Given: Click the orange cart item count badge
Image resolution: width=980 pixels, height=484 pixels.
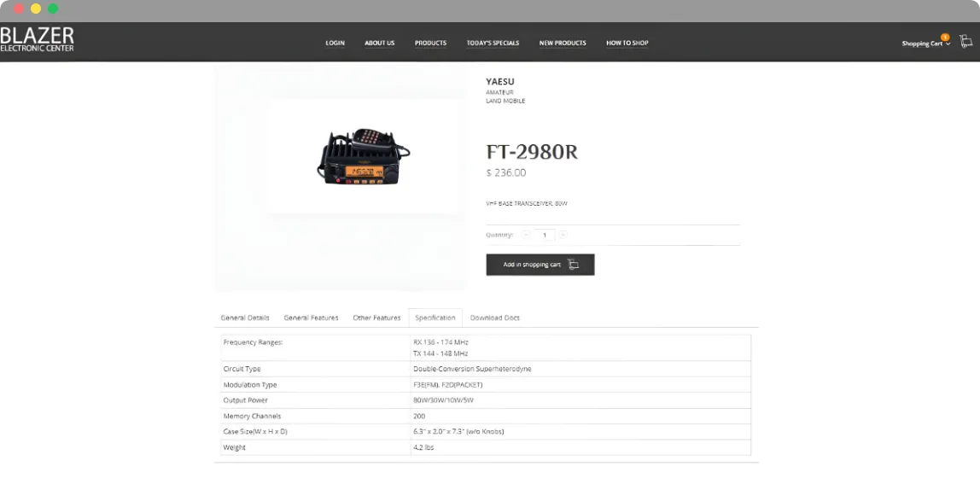Looking at the screenshot, I should (x=945, y=38).
